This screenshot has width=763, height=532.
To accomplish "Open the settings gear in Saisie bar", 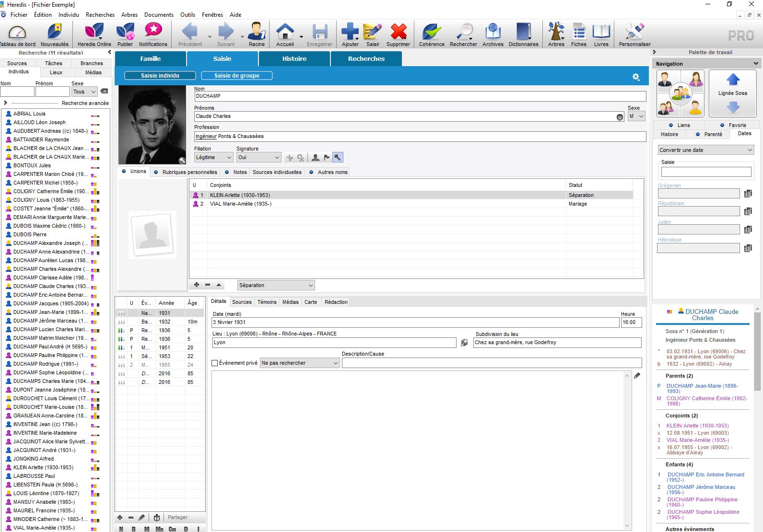I will [636, 77].
